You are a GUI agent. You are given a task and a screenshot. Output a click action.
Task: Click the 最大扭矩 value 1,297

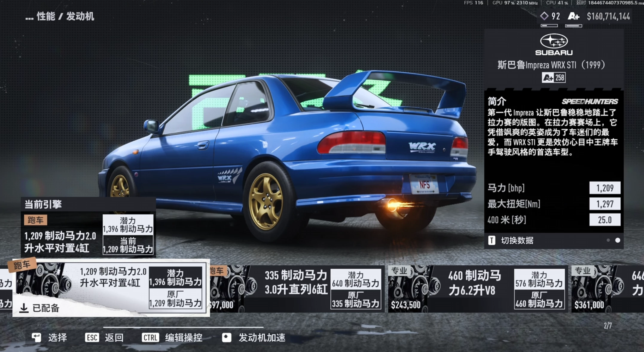click(605, 204)
